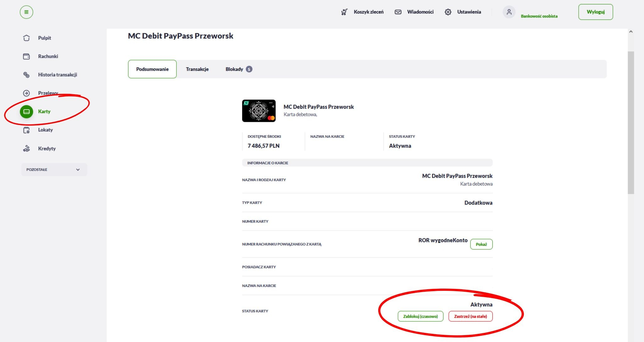Click the user profile avatar icon
Viewport: 644px width, 342px height.
pyautogui.click(x=509, y=12)
